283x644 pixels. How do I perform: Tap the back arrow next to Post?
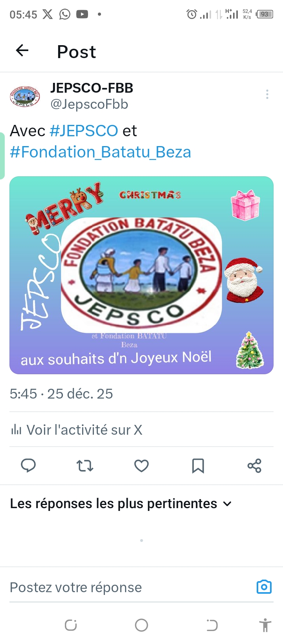point(22,51)
